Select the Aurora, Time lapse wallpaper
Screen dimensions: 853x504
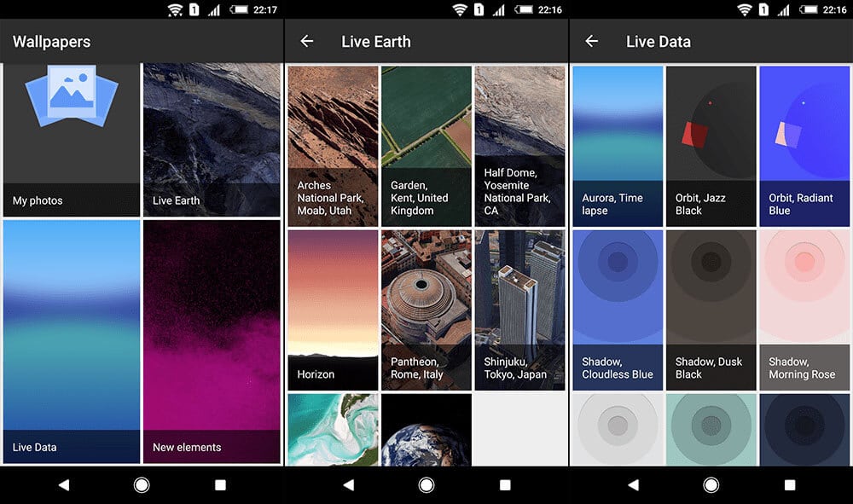[618, 146]
